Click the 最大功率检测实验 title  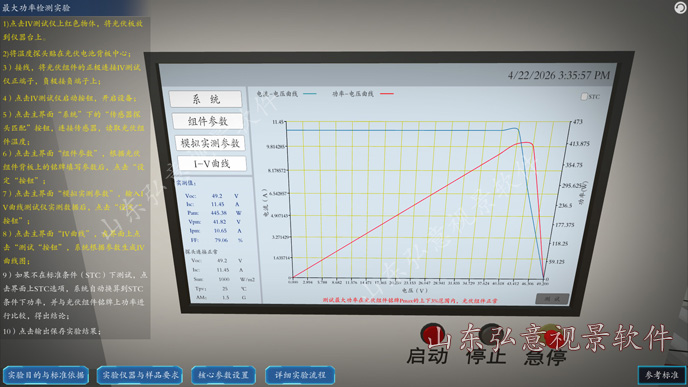coord(36,7)
